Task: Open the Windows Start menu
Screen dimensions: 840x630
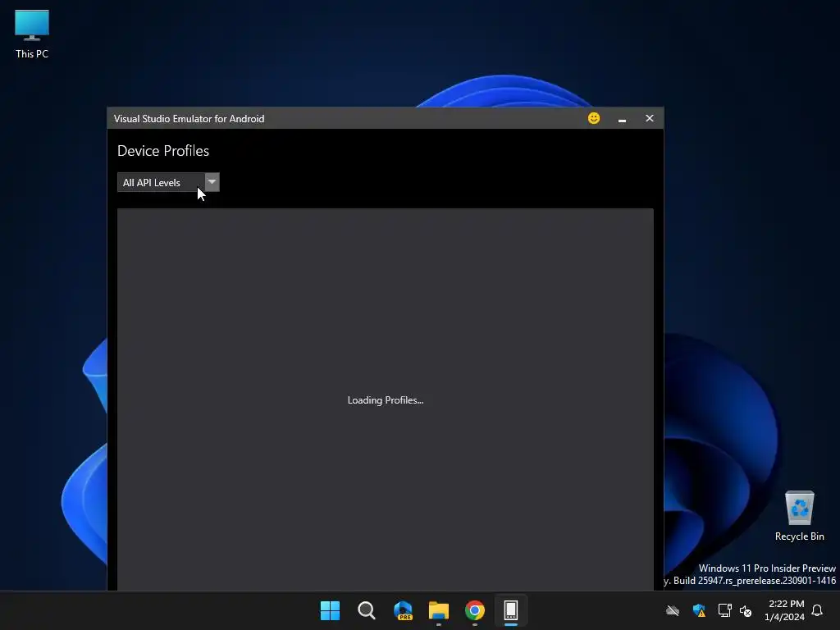Action: [x=330, y=610]
